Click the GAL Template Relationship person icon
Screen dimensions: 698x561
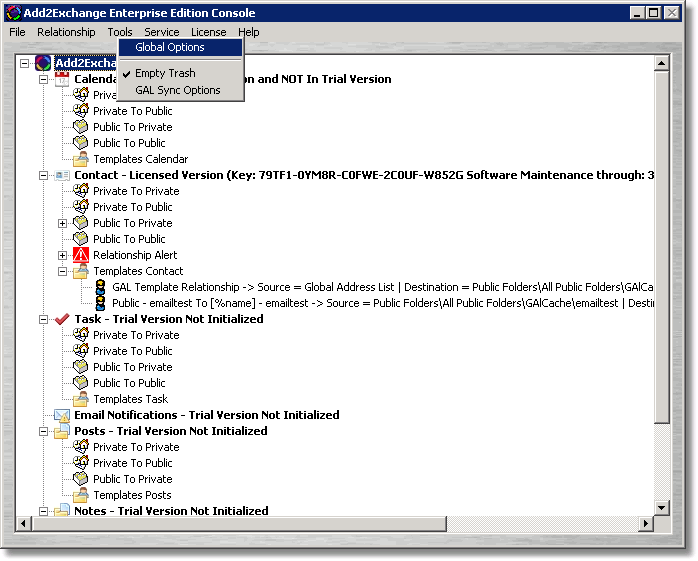click(101, 287)
